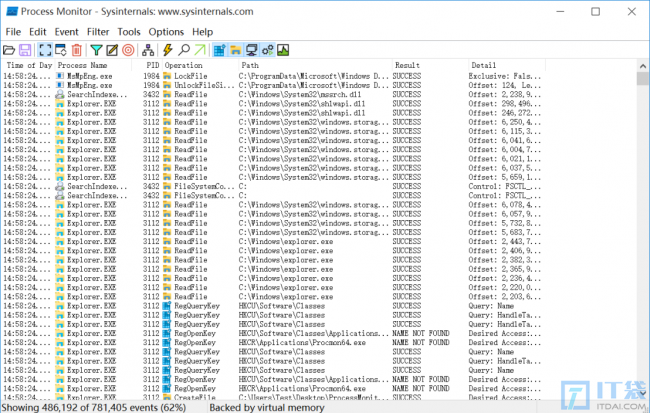Click the 'Backed by virtual memory' status text
This screenshot has width=650, height=413.
tap(267, 408)
